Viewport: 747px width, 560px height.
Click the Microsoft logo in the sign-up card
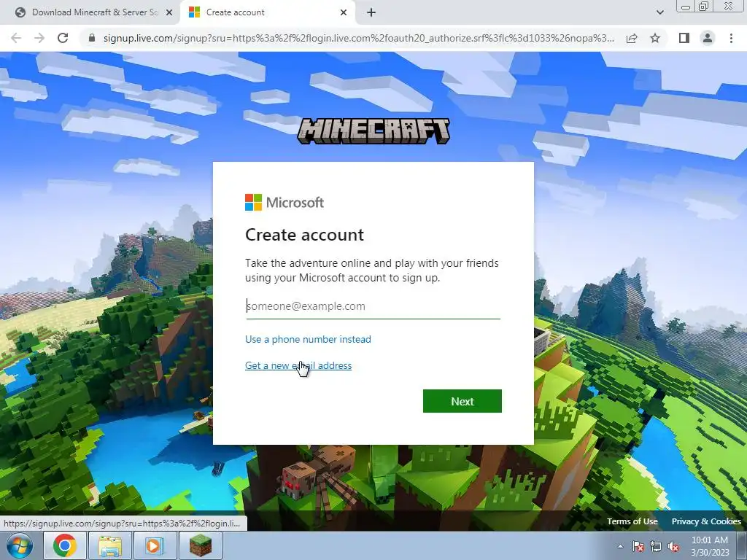[x=285, y=203]
